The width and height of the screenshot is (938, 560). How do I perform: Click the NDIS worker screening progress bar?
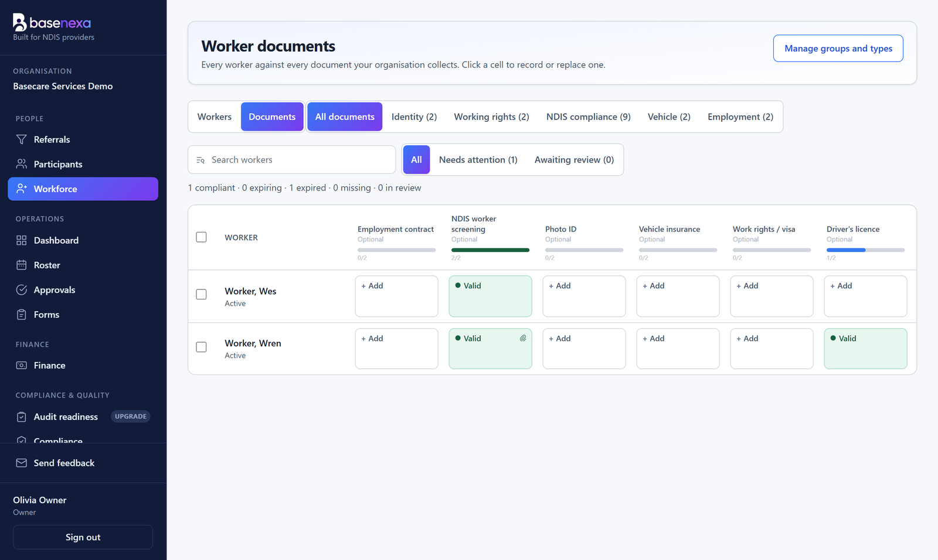[490, 250]
